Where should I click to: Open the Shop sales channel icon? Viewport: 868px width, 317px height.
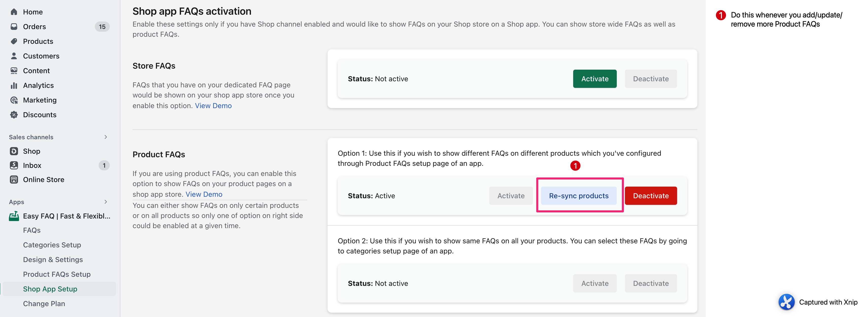(x=14, y=151)
